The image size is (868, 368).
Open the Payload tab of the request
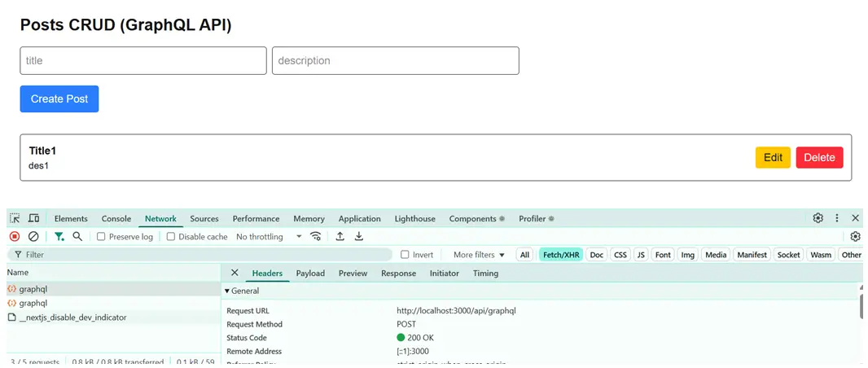[310, 274]
